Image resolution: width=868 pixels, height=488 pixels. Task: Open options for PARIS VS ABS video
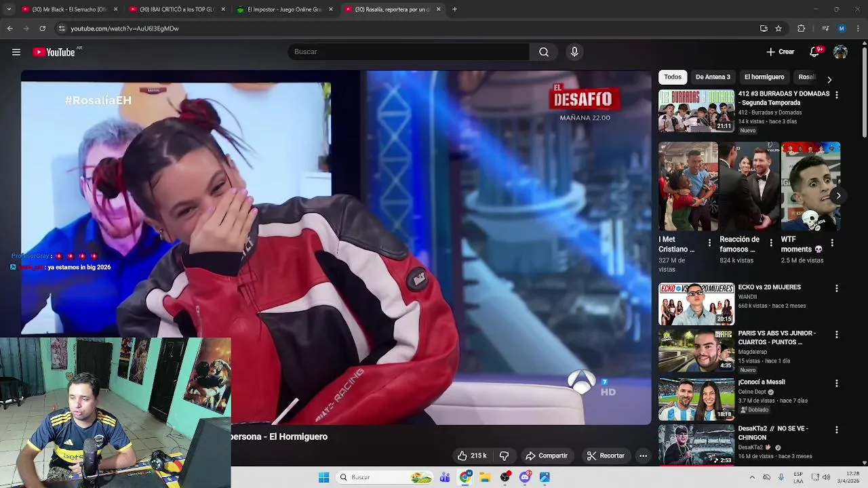[x=836, y=335]
